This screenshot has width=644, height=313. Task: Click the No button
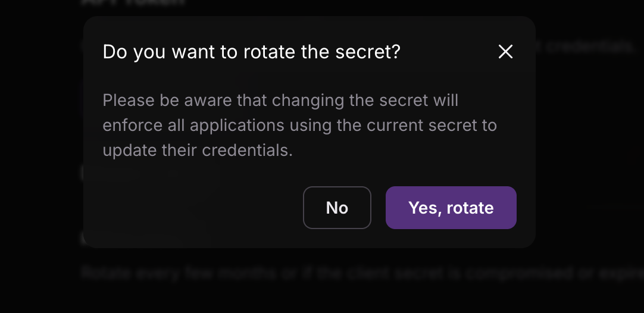[x=337, y=208]
